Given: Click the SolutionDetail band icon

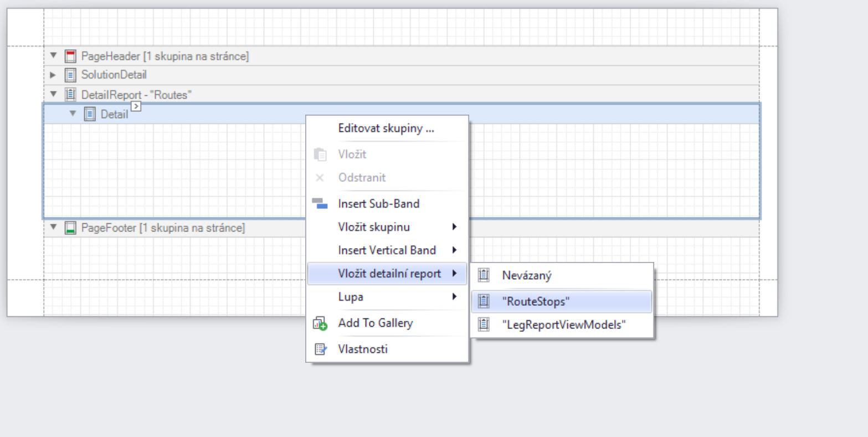Looking at the screenshot, I should (x=70, y=75).
